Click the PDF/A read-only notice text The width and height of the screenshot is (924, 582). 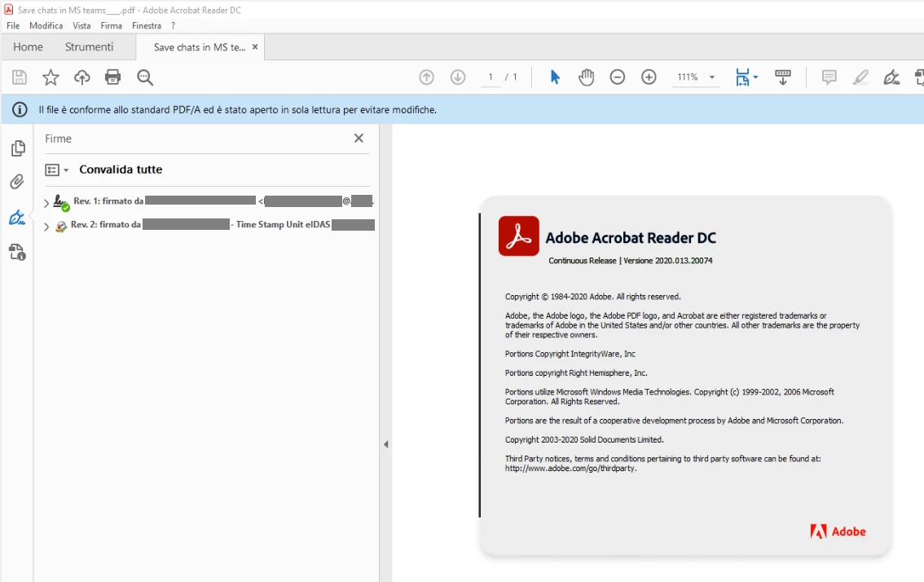coord(237,110)
